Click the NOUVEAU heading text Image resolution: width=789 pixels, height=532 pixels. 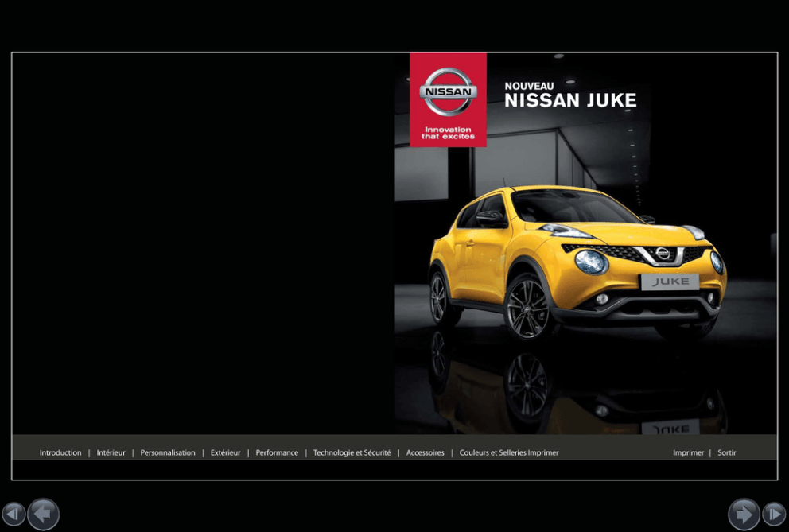(529, 86)
